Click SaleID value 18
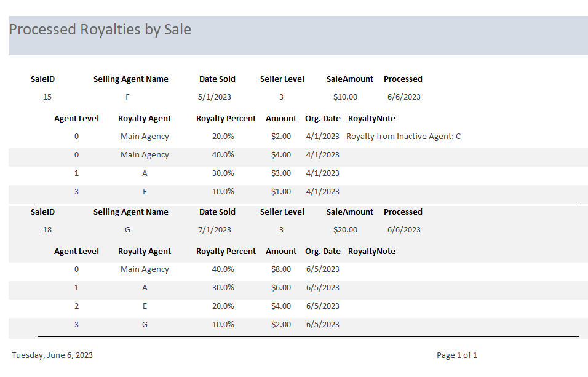 tap(47, 229)
